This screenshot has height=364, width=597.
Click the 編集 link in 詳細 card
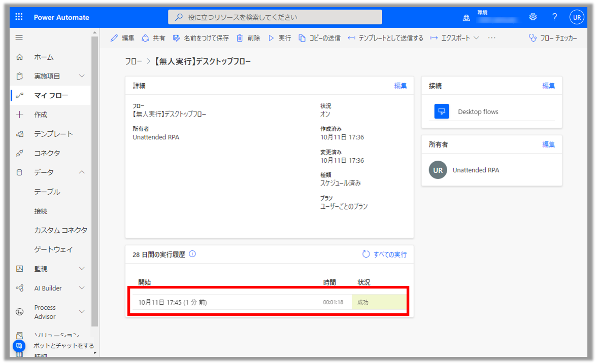coord(400,86)
